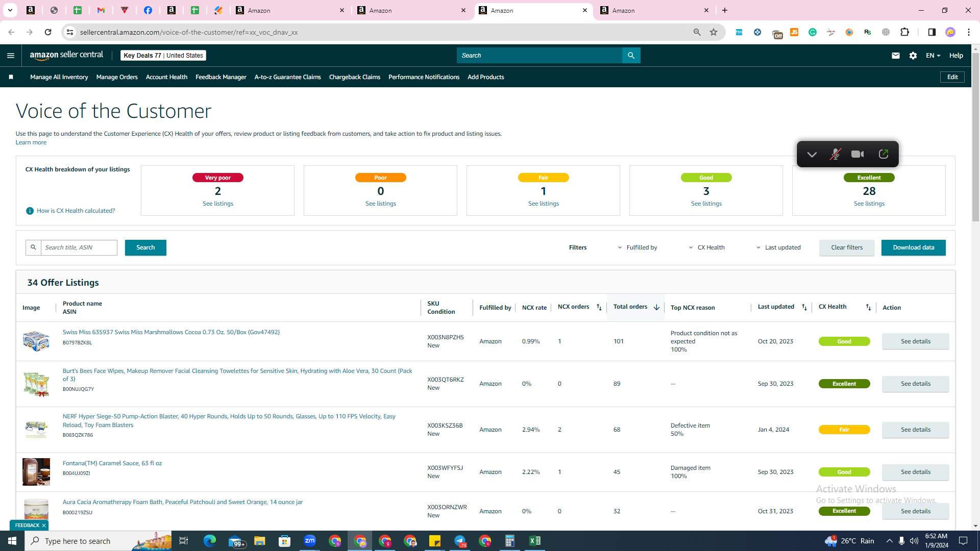Toggle the muted microphone in call overlay
Screen dimensions: 980x551
(x=835, y=154)
